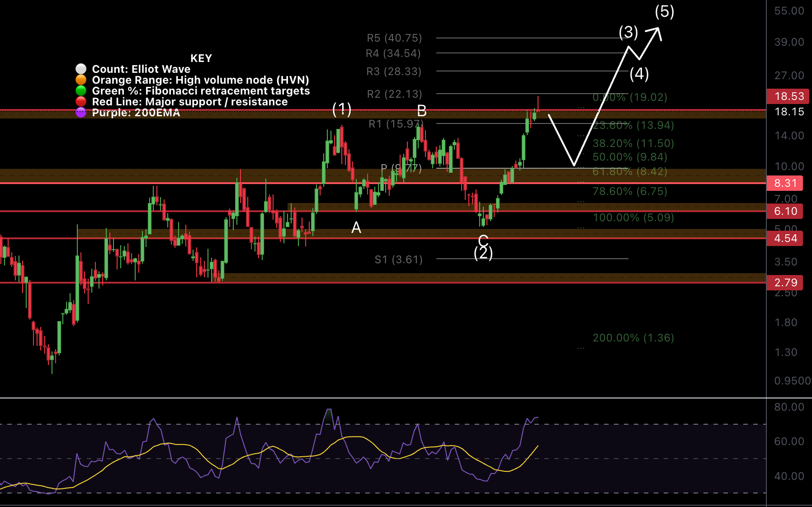The height and width of the screenshot is (507, 812).
Task: Click the corrective wave C label
Action: (x=483, y=240)
